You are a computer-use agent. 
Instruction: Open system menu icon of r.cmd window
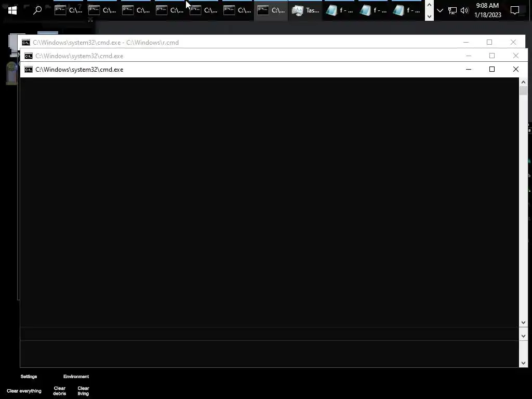(x=26, y=43)
